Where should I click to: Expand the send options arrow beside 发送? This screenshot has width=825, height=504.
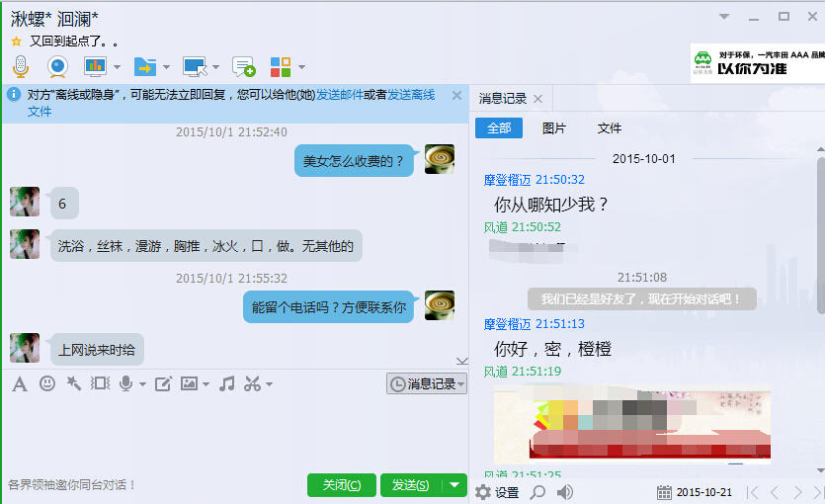tap(454, 484)
